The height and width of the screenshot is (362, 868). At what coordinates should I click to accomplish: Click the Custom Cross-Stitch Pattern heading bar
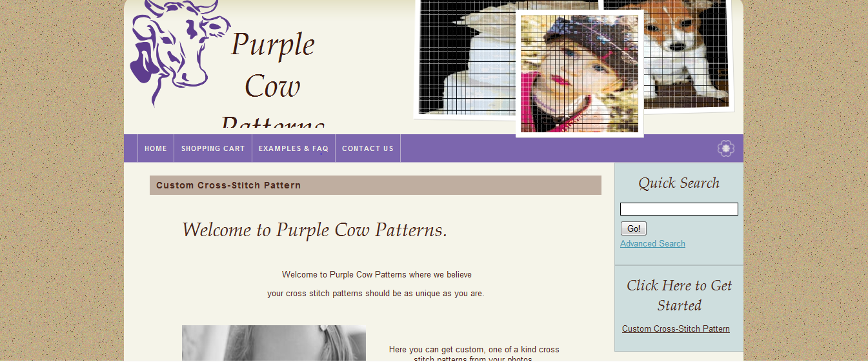[376, 185]
